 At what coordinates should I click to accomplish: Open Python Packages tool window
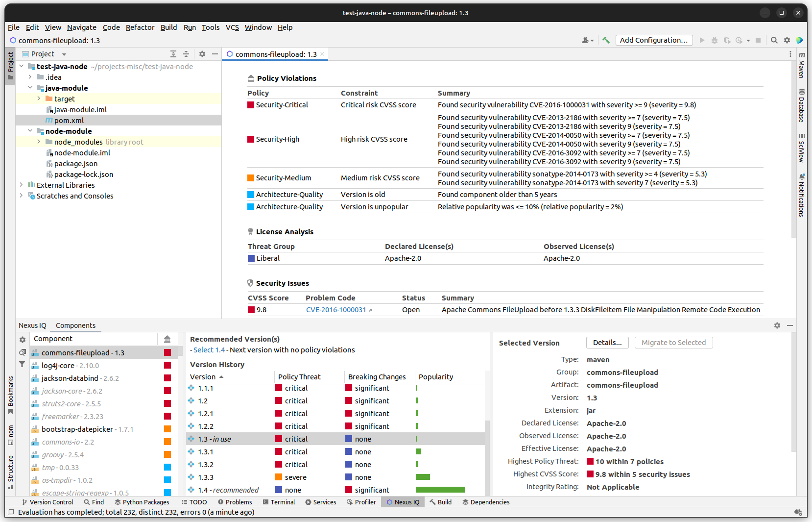142,502
